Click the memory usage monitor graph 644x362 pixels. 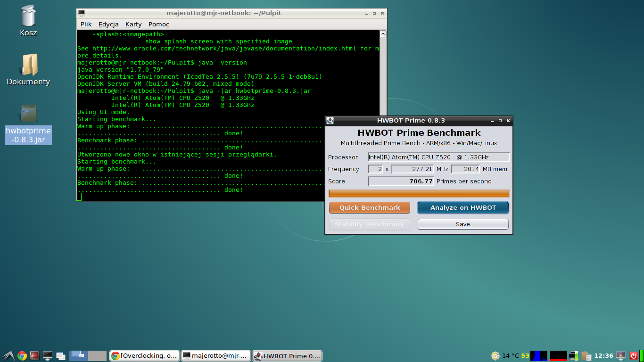[x=559, y=356]
